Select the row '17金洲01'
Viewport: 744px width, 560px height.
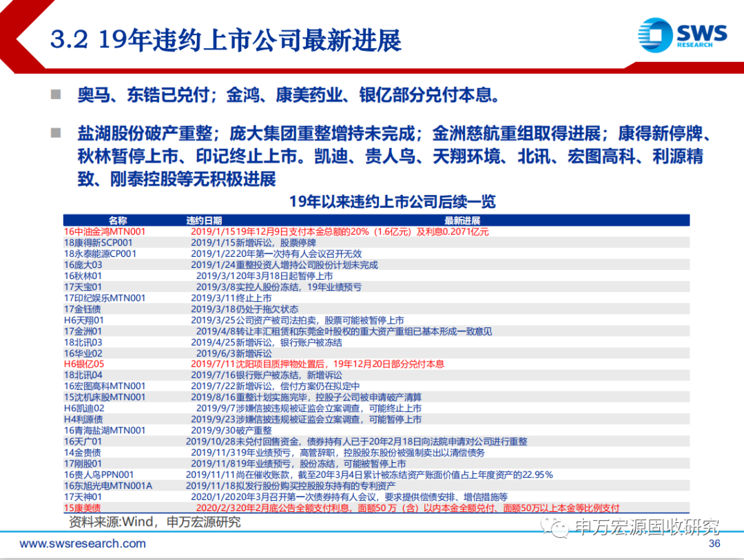pyautogui.click(x=376, y=331)
